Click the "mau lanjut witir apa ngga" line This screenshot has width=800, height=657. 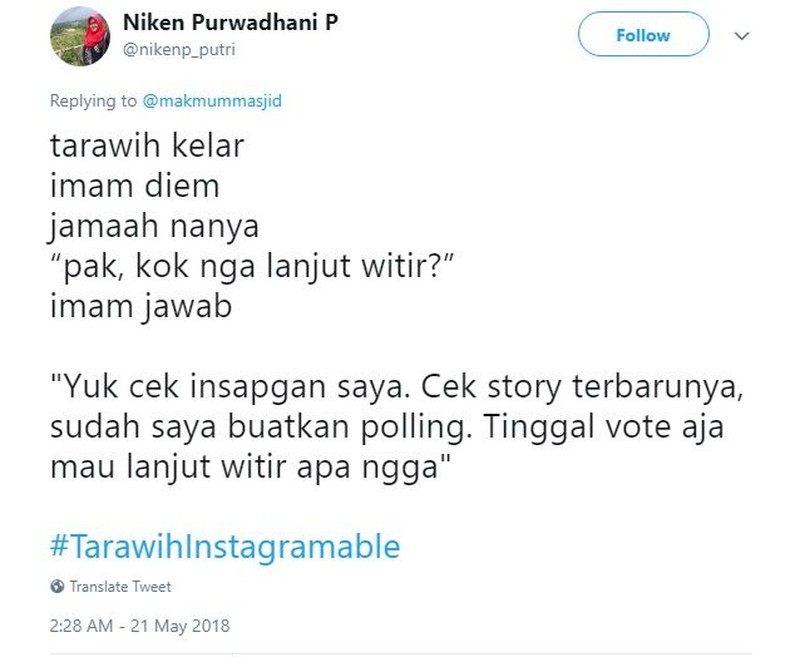point(247,466)
